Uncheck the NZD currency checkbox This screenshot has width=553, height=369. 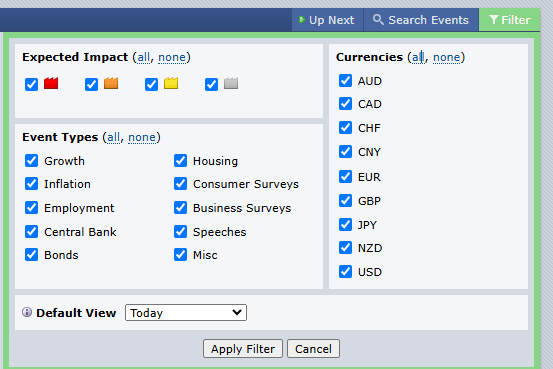[345, 248]
